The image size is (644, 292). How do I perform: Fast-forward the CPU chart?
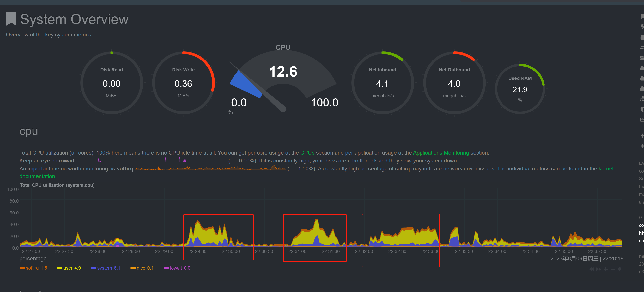click(x=598, y=269)
